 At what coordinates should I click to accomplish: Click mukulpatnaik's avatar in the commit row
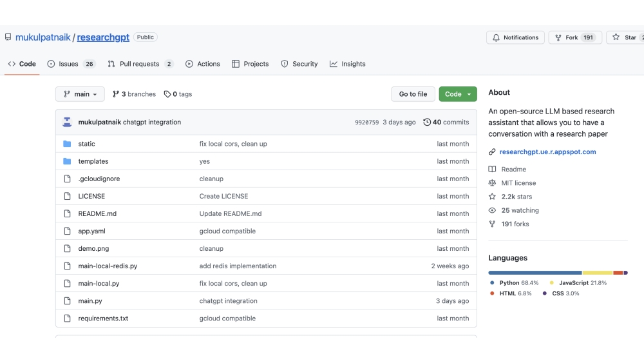[67, 122]
